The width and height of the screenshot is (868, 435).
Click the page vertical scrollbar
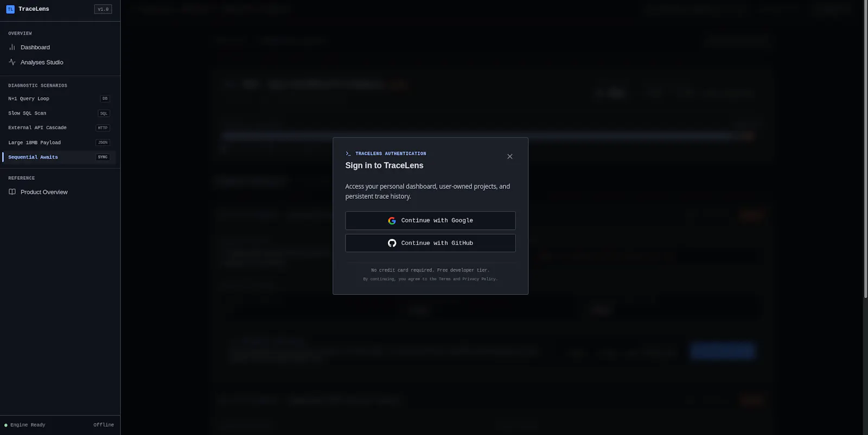(x=865, y=149)
